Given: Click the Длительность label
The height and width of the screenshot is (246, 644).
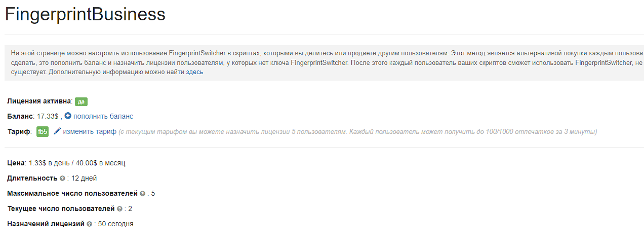Looking at the screenshot, I should coord(32,178).
